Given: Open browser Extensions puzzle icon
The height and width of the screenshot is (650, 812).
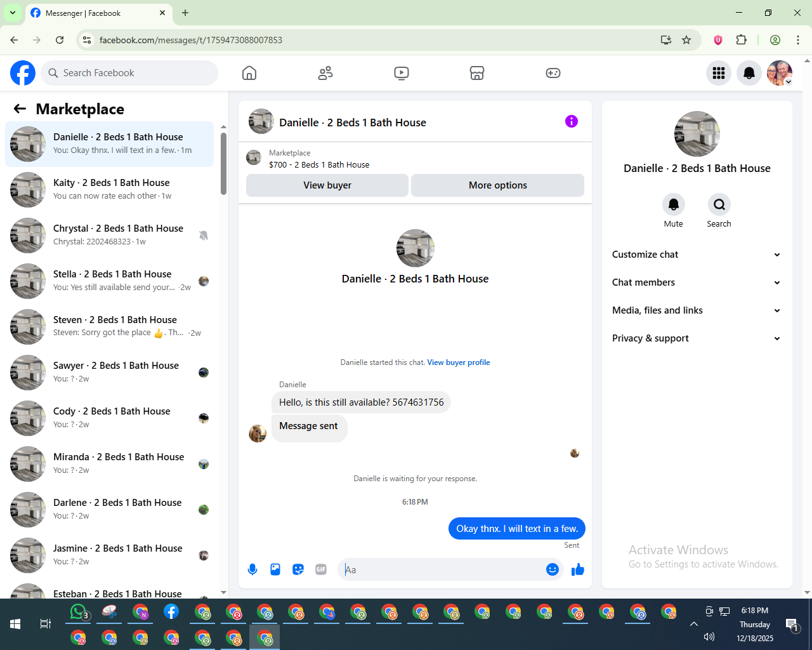Looking at the screenshot, I should pos(741,40).
